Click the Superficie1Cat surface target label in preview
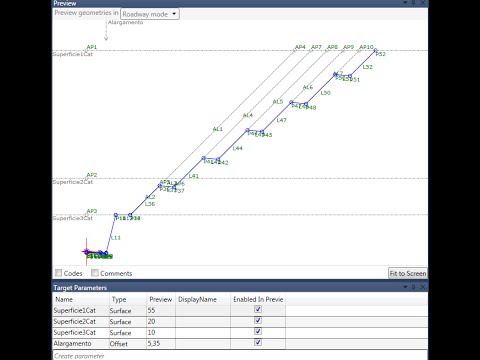 (73, 54)
